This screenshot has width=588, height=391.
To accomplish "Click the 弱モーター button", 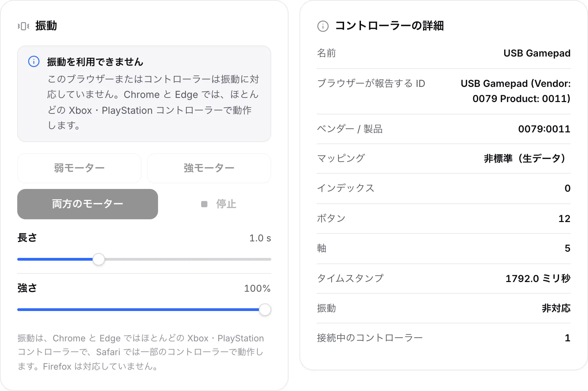I will click(x=79, y=168).
